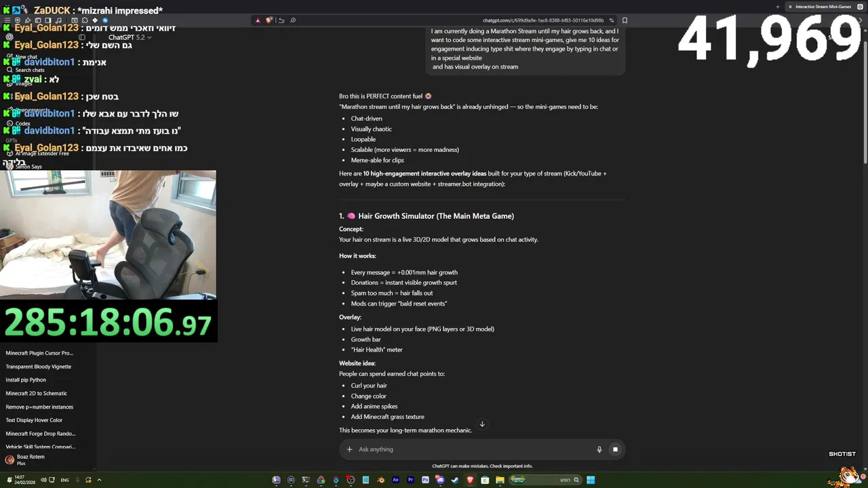Click the Brave Rewards triangle icon

click(258, 20)
